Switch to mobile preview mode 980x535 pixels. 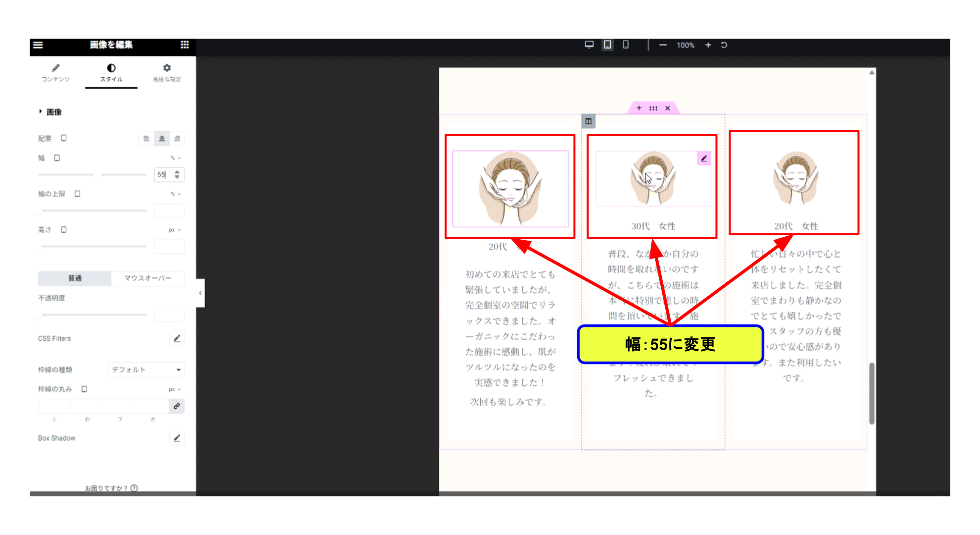click(626, 45)
